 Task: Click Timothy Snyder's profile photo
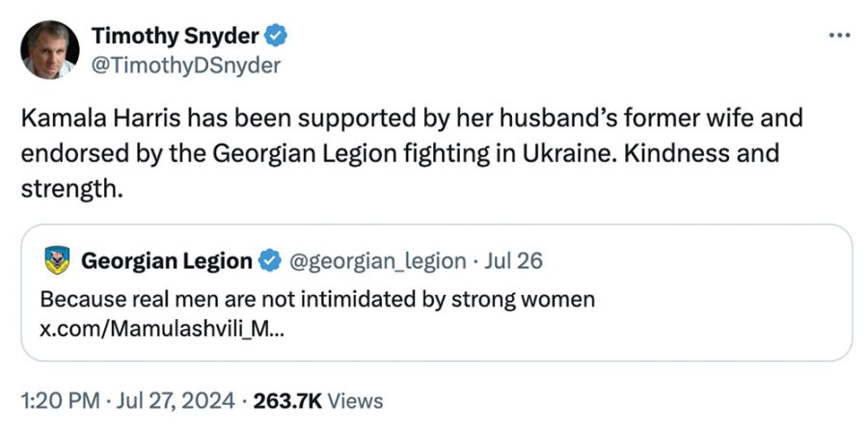pyautogui.click(x=49, y=50)
